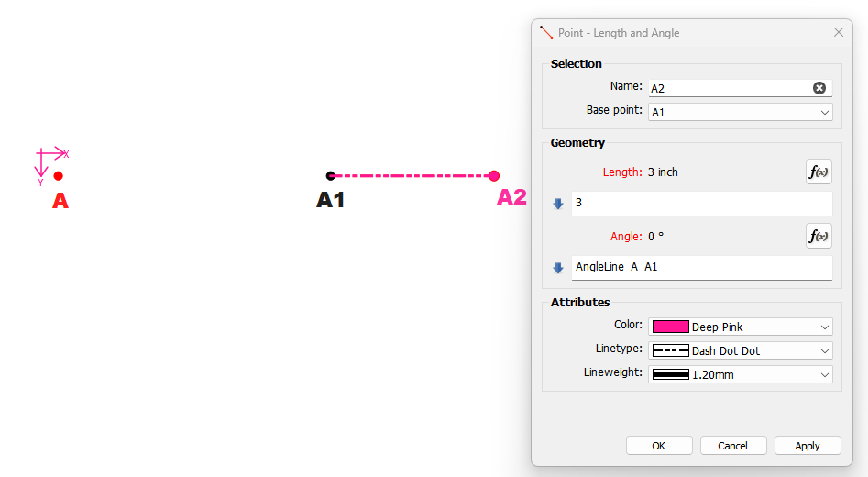Expand the Length field with blue arrow

[x=558, y=204]
